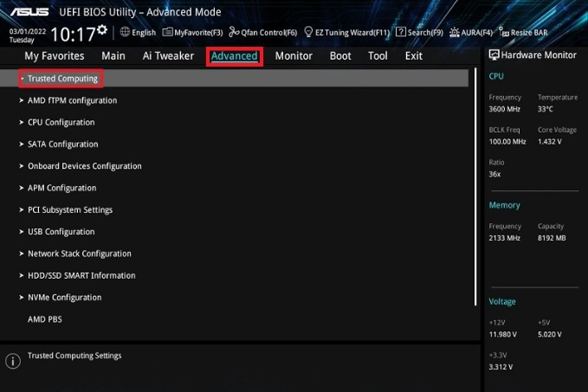This screenshot has width=588, height=392.
Task: Open Network Stack Configuration entry
Action: tap(80, 254)
